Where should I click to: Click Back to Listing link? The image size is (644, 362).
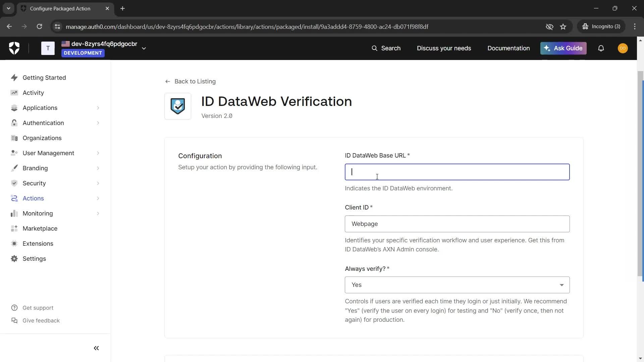pos(190,81)
